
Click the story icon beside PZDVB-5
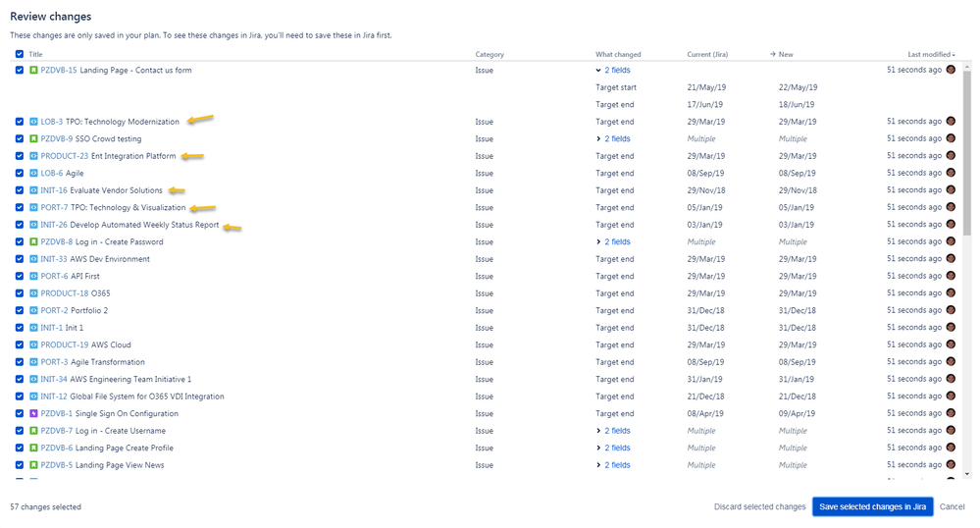[33, 465]
